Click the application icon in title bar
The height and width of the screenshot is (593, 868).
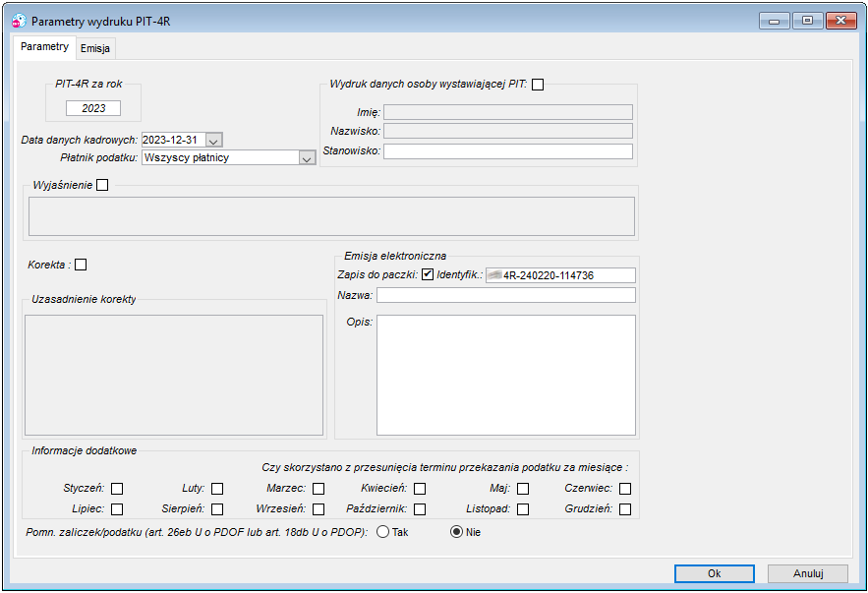[x=19, y=21]
